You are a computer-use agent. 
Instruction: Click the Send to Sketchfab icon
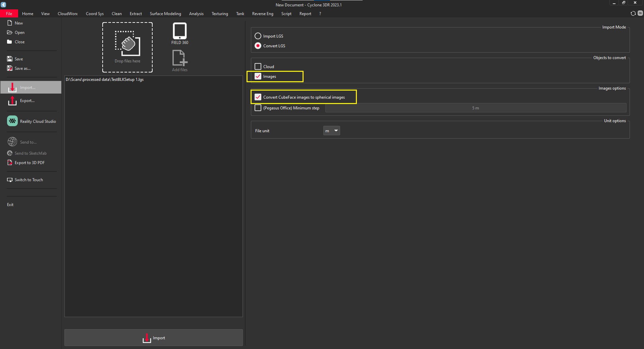coord(10,153)
